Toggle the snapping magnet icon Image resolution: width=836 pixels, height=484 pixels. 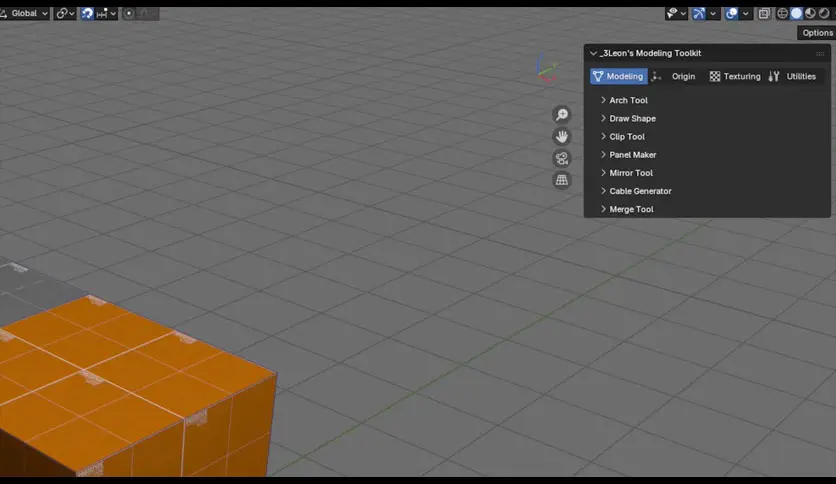[x=87, y=13]
